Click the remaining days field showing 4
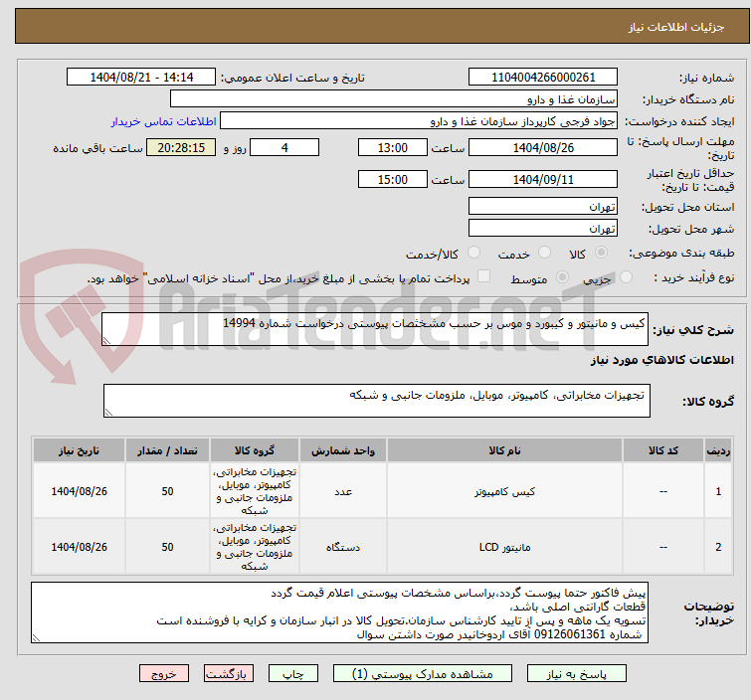 [x=284, y=147]
